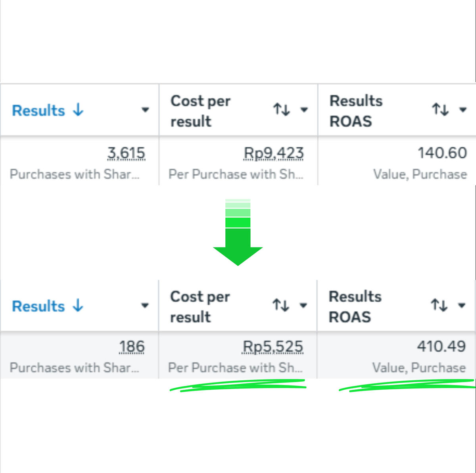The width and height of the screenshot is (476, 473).
Task: Open dropdown caret of bottom Results column
Action: click(145, 306)
